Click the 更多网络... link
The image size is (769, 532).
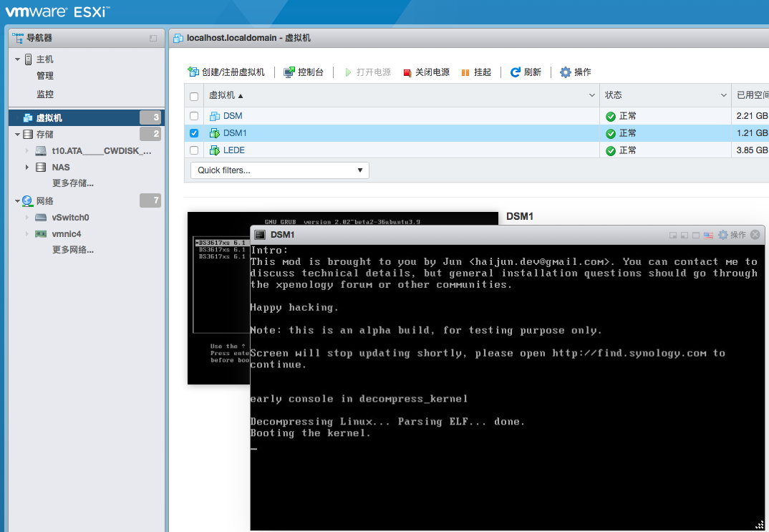pos(72,250)
